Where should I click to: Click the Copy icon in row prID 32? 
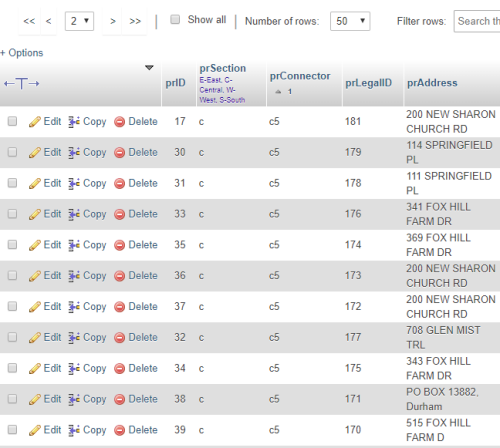[x=74, y=338]
